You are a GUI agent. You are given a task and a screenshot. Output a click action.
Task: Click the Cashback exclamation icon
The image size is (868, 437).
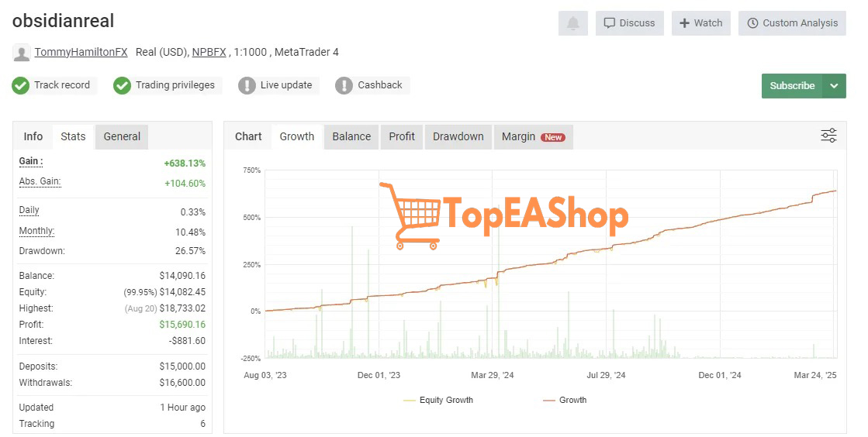point(344,85)
